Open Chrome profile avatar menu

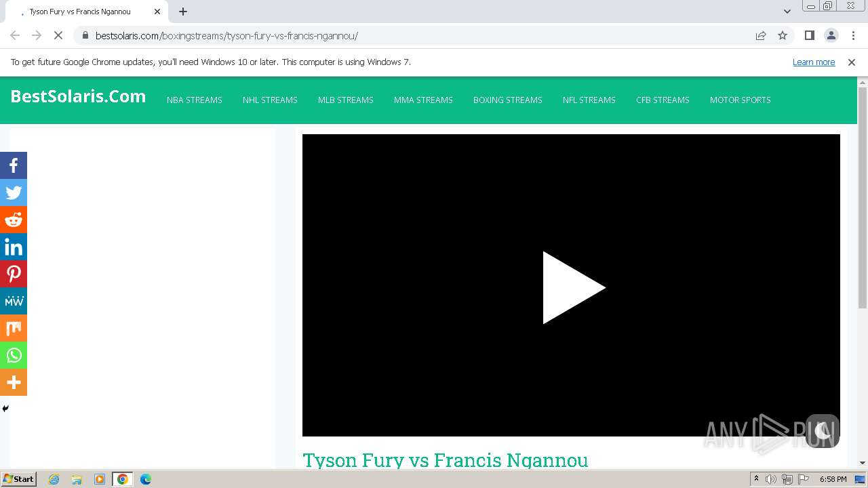pyautogui.click(x=831, y=35)
